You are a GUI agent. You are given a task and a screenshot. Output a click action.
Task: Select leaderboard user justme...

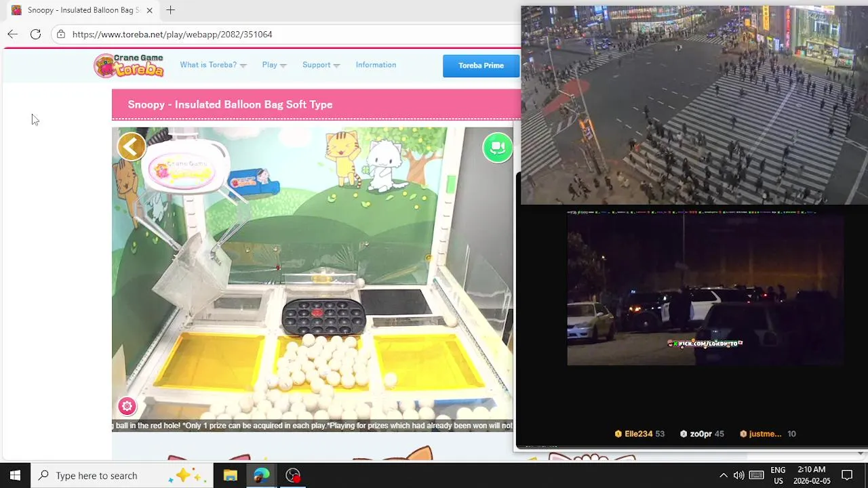[x=765, y=434]
